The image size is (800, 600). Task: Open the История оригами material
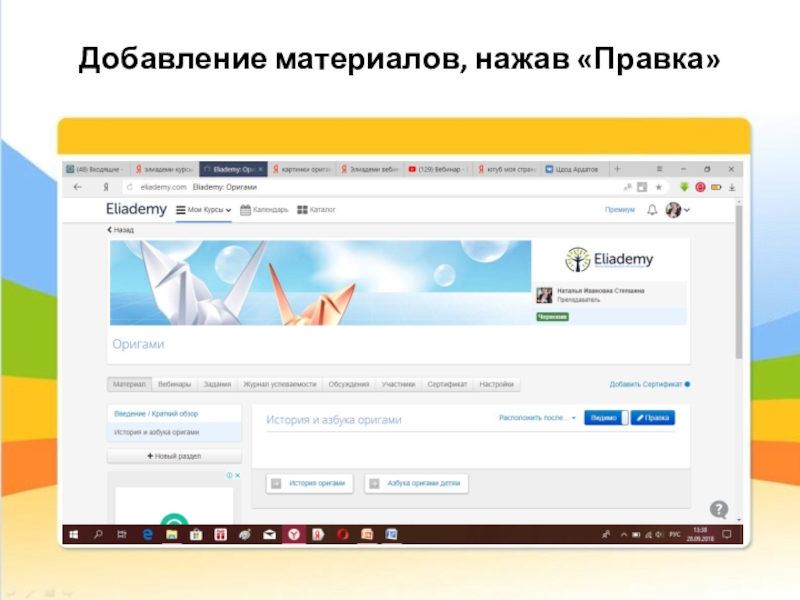[x=310, y=483]
